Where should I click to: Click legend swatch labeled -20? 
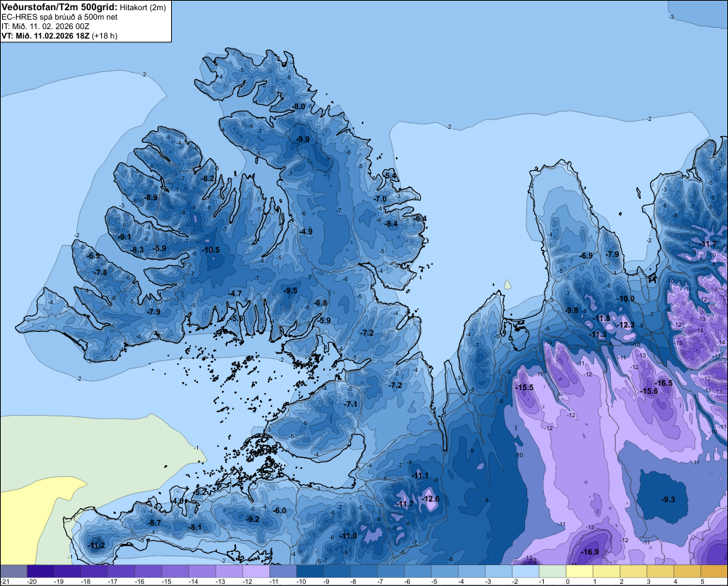tap(40, 571)
